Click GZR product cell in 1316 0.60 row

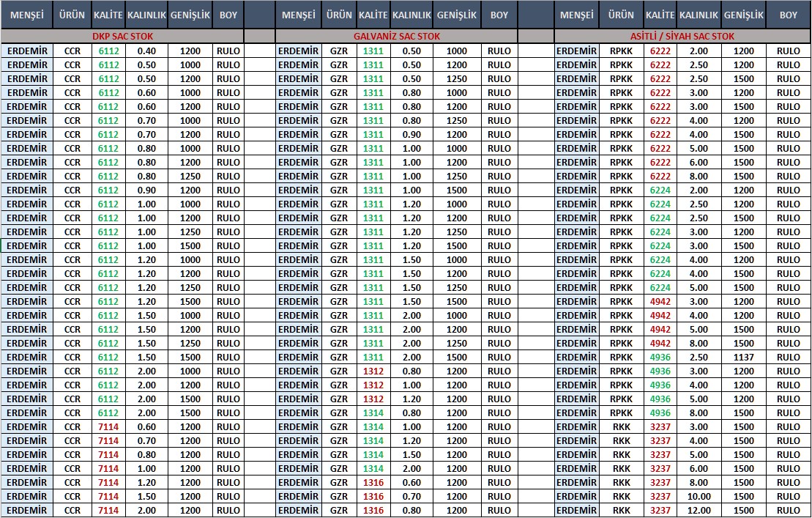point(339,482)
